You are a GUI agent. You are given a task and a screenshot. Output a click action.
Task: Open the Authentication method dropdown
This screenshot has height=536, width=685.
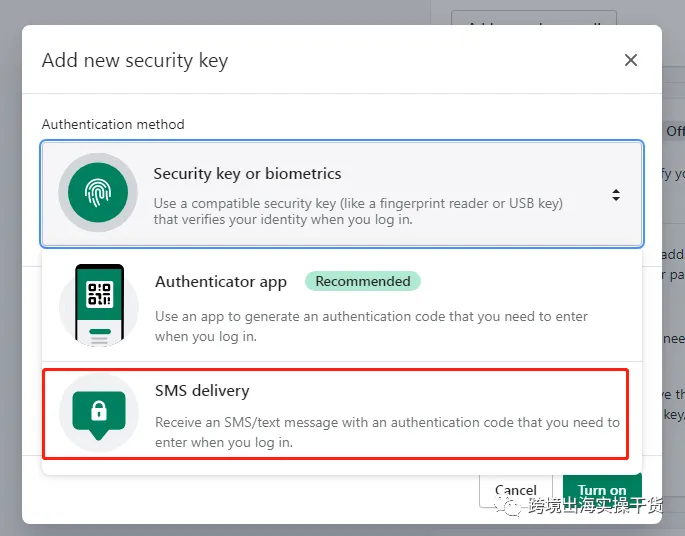342,194
